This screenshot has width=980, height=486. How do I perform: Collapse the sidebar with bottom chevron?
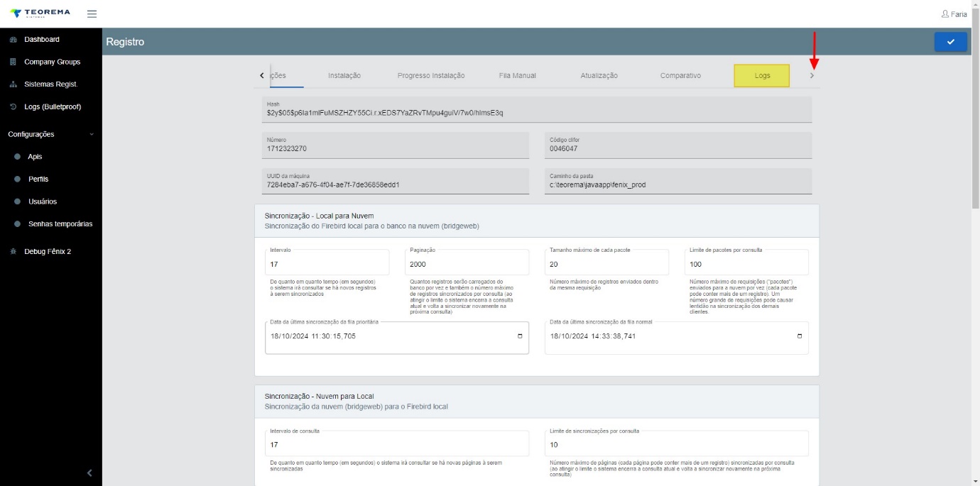tap(89, 473)
